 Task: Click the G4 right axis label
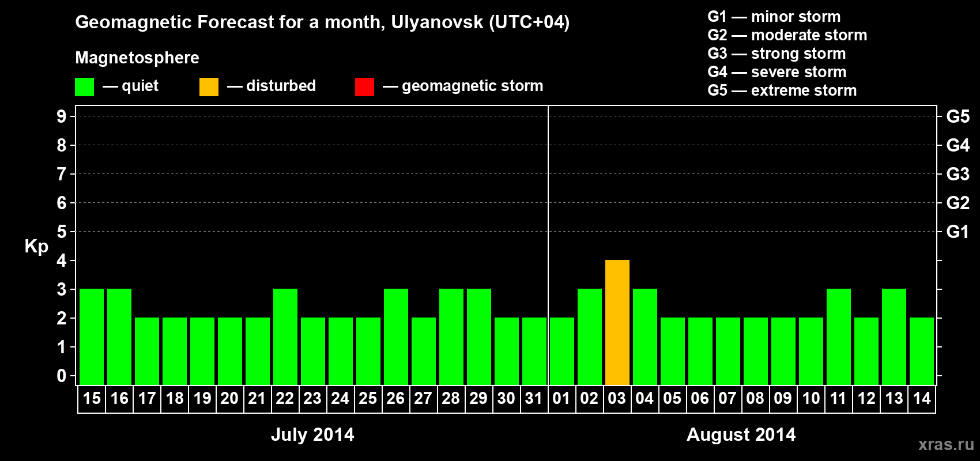[958, 145]
